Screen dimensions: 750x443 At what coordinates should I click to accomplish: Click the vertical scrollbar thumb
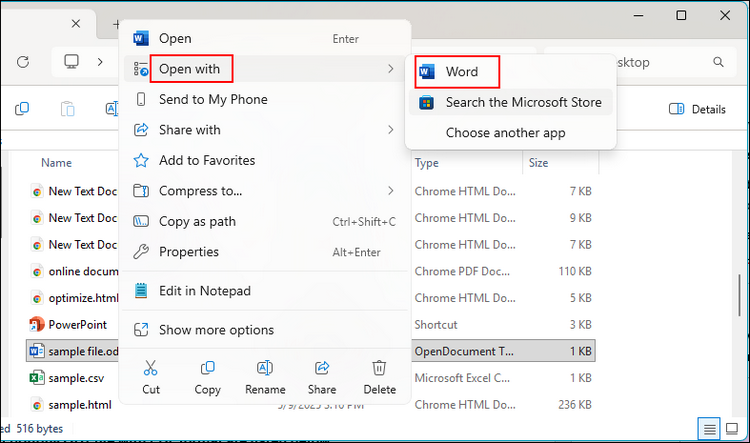[740, 295]
